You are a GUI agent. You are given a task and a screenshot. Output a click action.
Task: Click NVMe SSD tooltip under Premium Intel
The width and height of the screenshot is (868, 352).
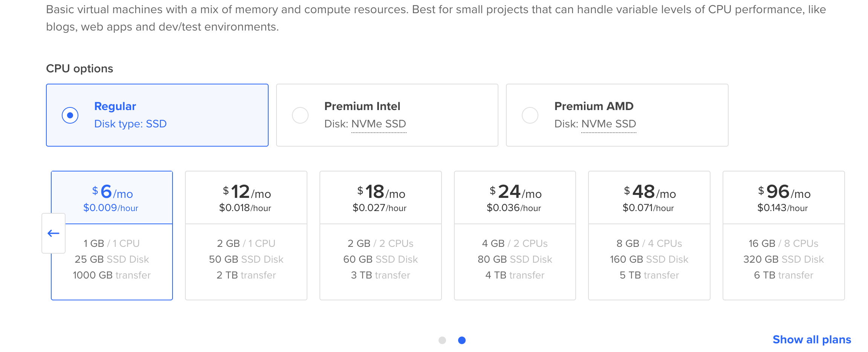pyautogui.click(x=379, y=124)
